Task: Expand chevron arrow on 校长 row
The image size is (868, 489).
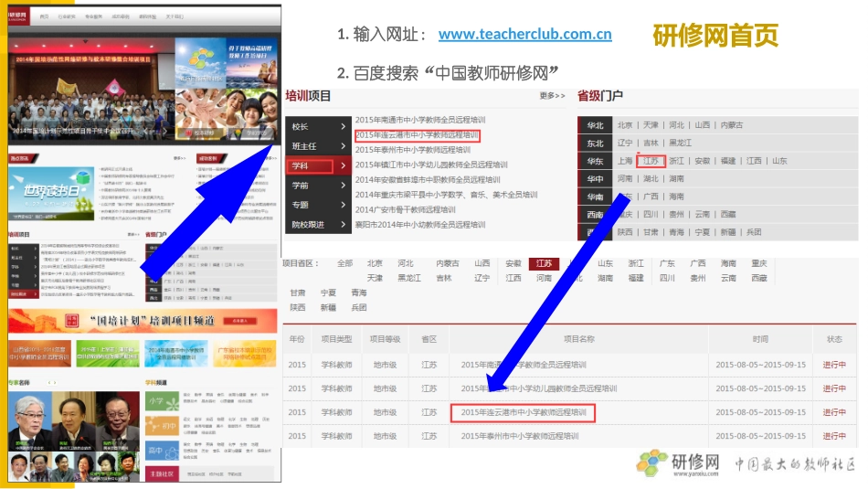Action: (343, 127)
